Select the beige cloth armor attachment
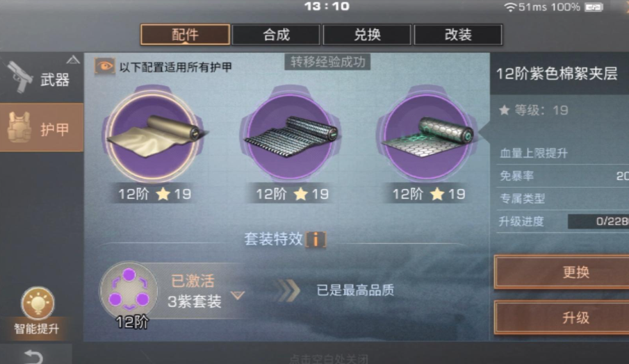 pyautogui.click(x=154, y=135)
